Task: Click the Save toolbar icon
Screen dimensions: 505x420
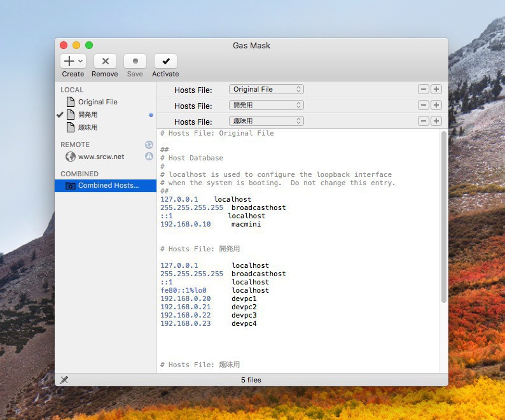Action: [x=135, y=61]
